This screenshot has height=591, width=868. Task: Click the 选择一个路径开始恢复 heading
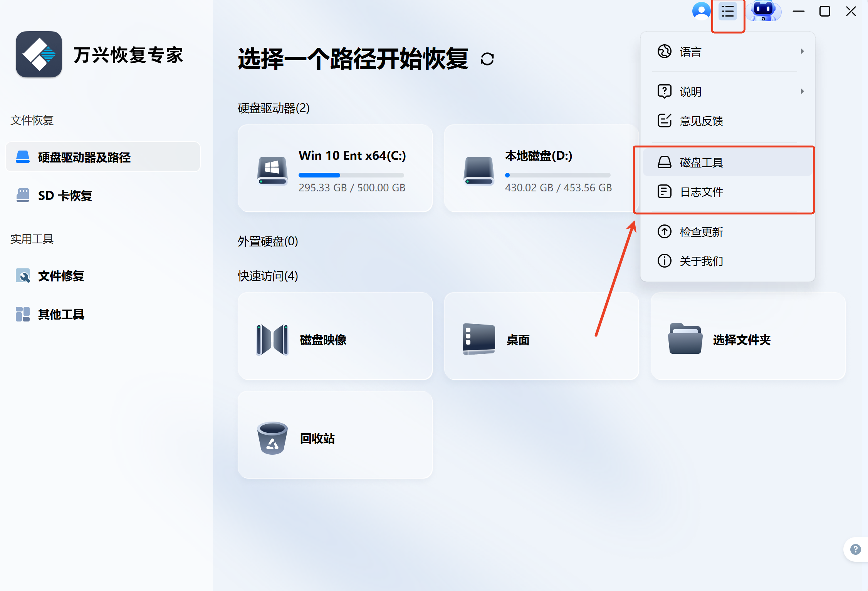(x=353, y=59)
